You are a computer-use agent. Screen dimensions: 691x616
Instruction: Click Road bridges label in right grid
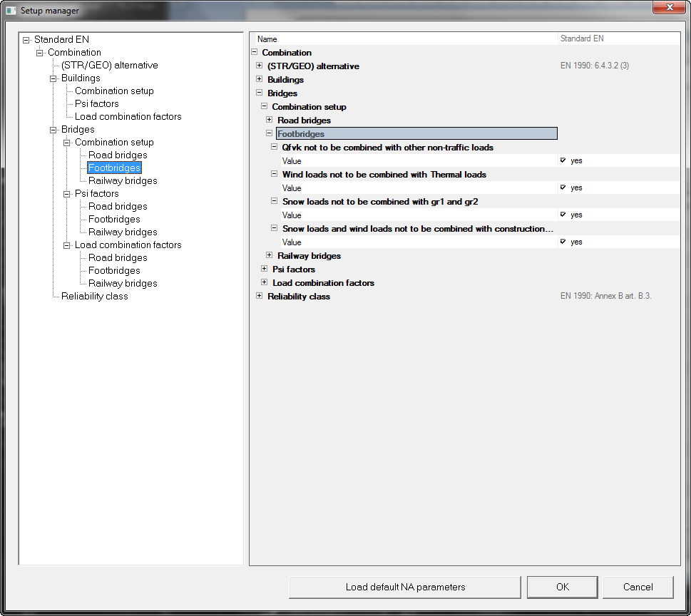[304, 120]
